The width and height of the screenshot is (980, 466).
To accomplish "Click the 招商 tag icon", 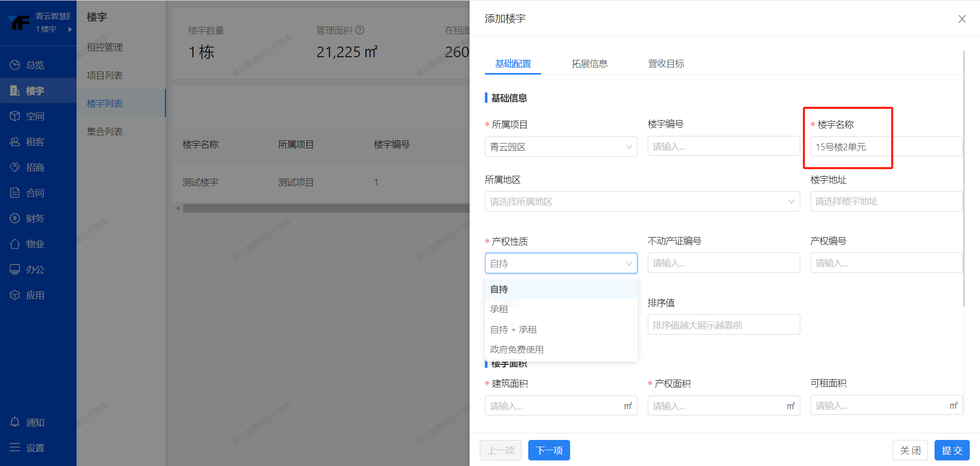I will click(15, 167).
